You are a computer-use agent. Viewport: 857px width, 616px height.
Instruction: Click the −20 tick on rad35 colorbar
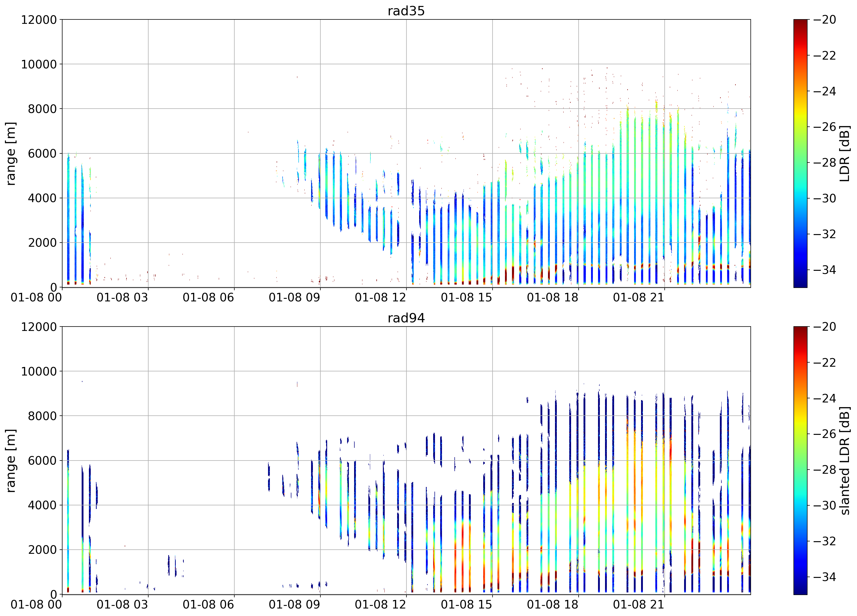click(x=825, y=20)
